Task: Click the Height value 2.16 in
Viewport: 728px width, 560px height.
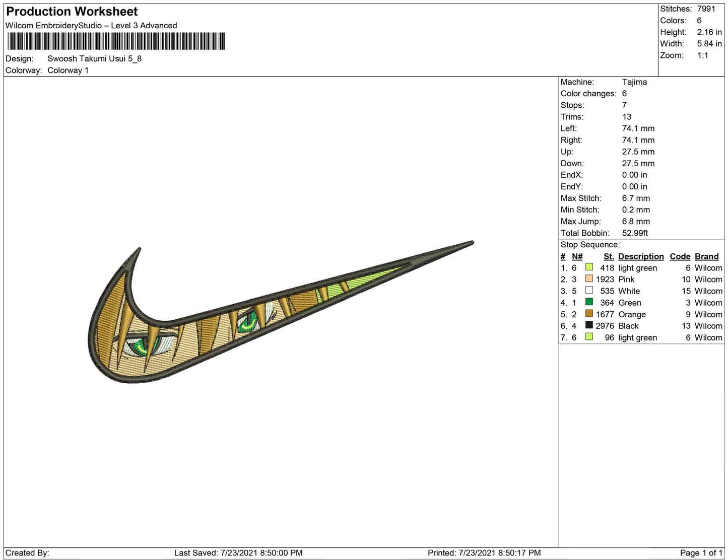Action: [x=709, y=32]
